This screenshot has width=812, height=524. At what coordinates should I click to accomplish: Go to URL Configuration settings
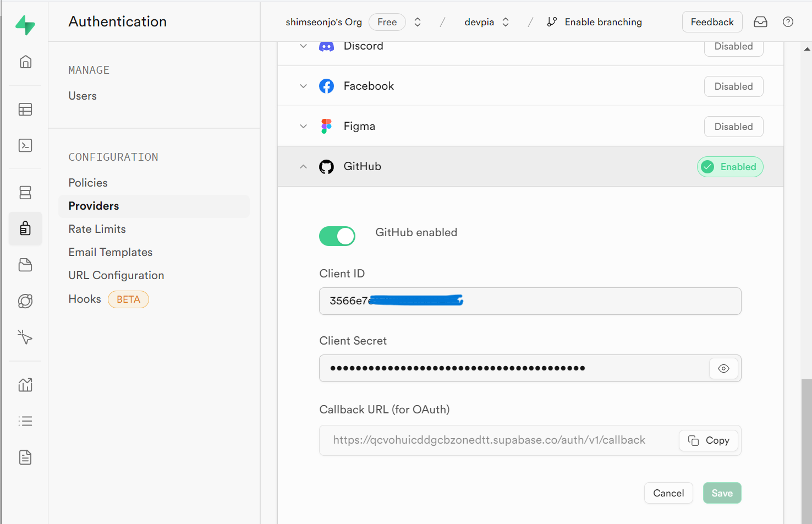[116, 275]
